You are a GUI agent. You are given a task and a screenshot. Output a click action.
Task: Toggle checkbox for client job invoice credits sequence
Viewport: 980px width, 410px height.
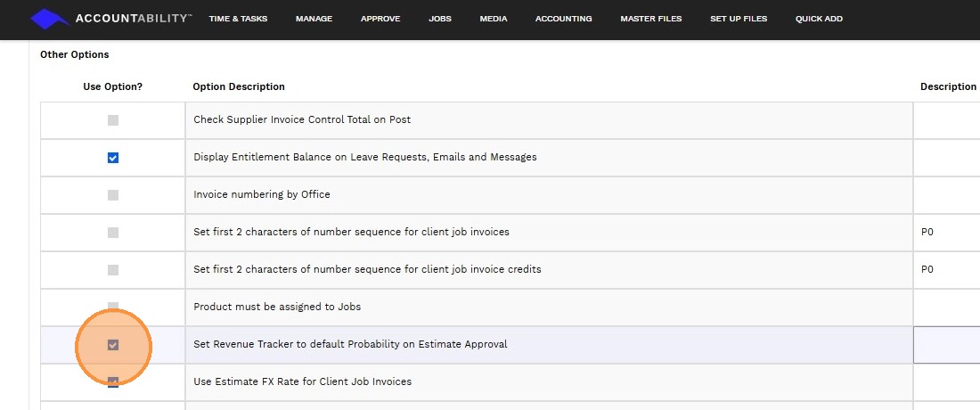click(x=113, y=270)
